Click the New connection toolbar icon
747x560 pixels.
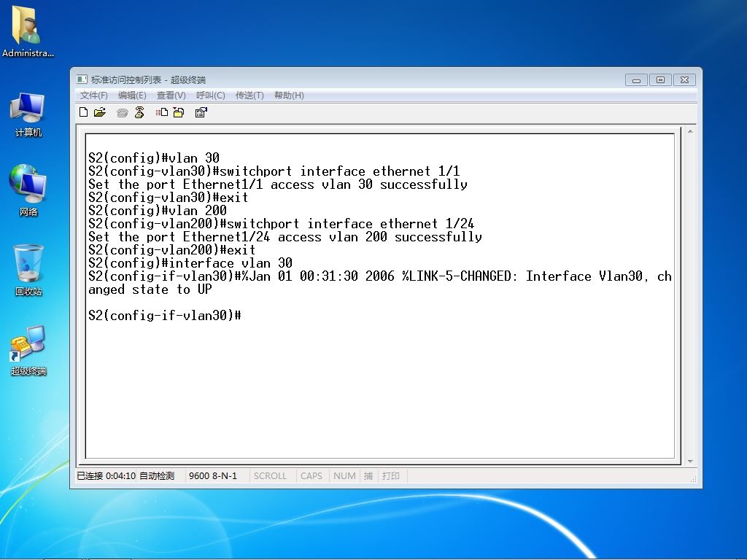(84, 112)
